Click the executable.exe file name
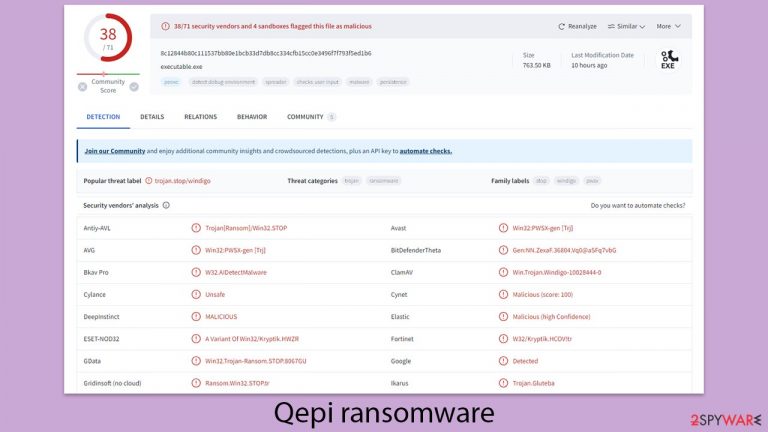 [181, 67]
